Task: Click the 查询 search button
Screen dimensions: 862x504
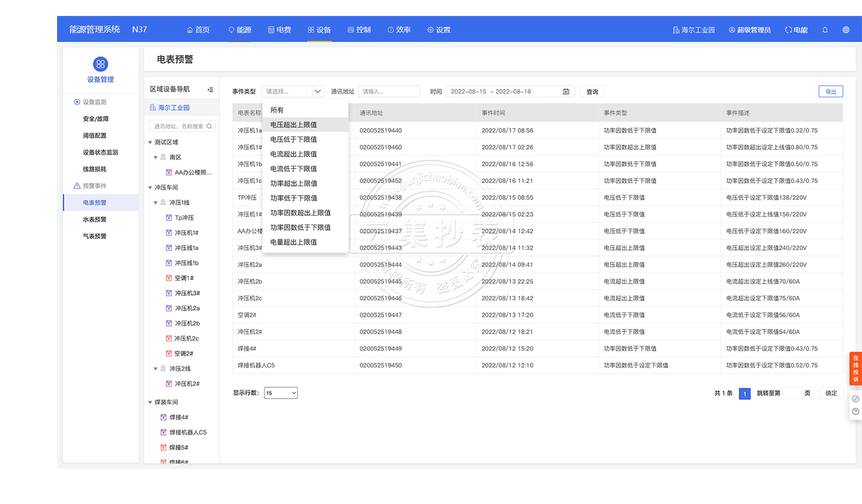Action: [x=592, y=92]
